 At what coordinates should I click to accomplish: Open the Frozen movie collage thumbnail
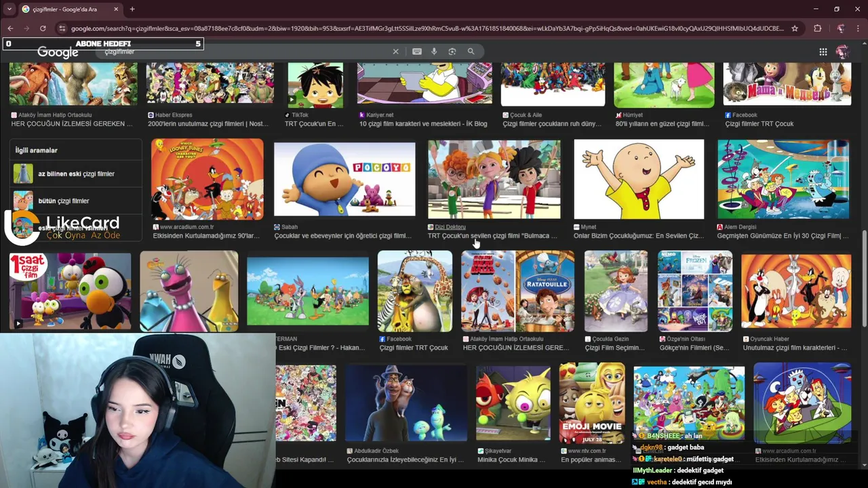coord(695,291)
